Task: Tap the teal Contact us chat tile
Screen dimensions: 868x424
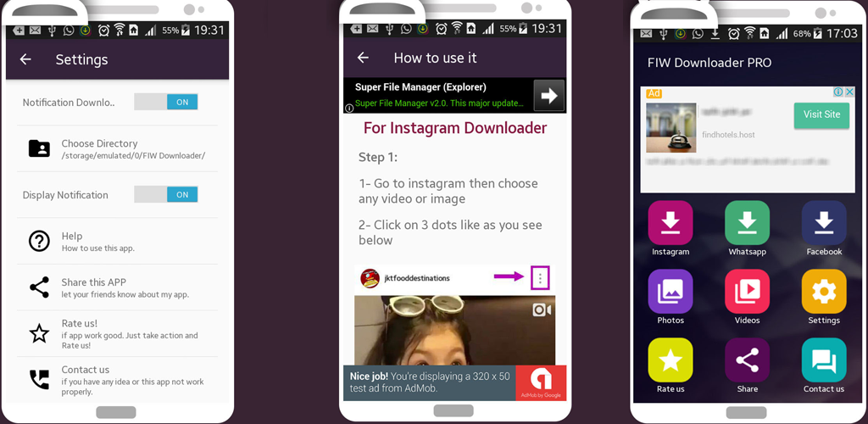Action: point(824,360)
